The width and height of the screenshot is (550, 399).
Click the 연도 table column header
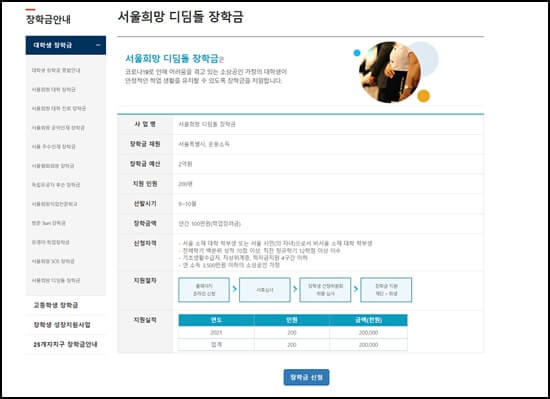[216, 320]
